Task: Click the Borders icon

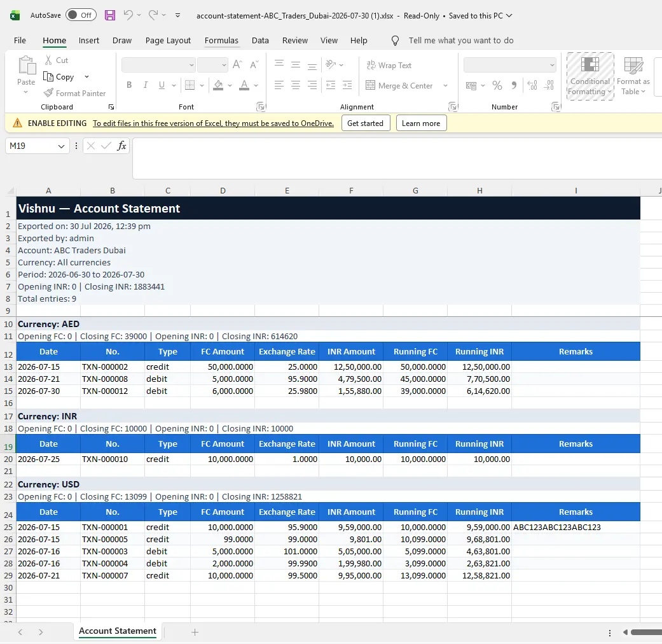Action: click(x=190, y=85)
